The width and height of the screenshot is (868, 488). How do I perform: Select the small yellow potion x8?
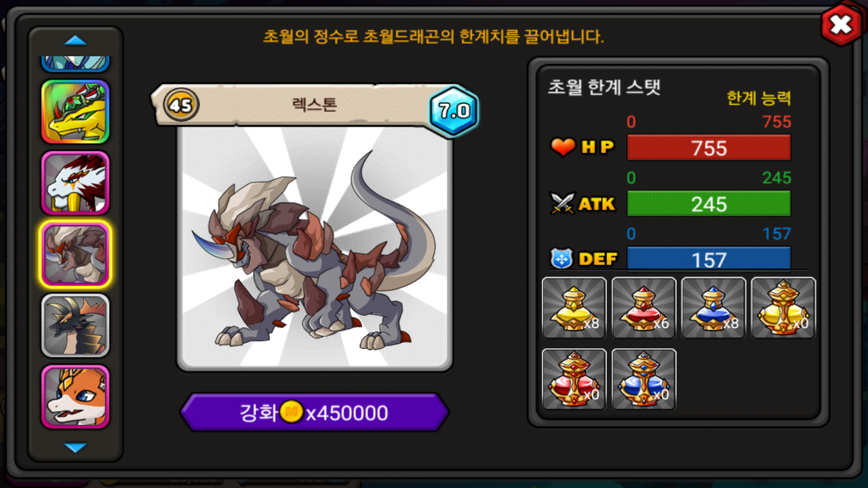[x=574, y=308]
